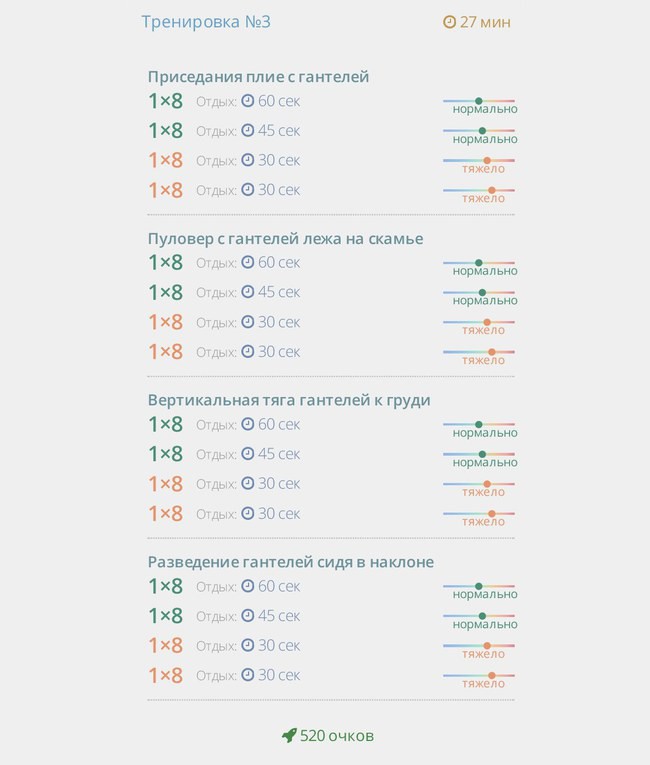Click the clock icon of Вертикальная тяга 60 сек rest
The image size is (650, 765).
click(248, 424)
